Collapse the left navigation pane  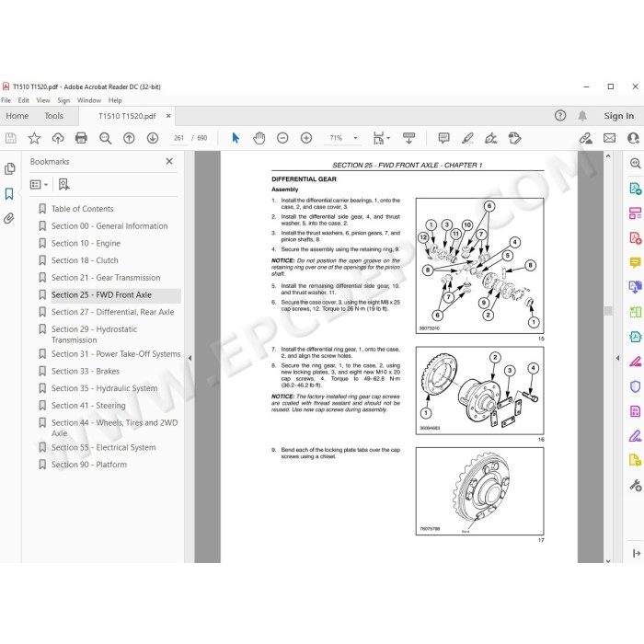(x=190, y=358)
